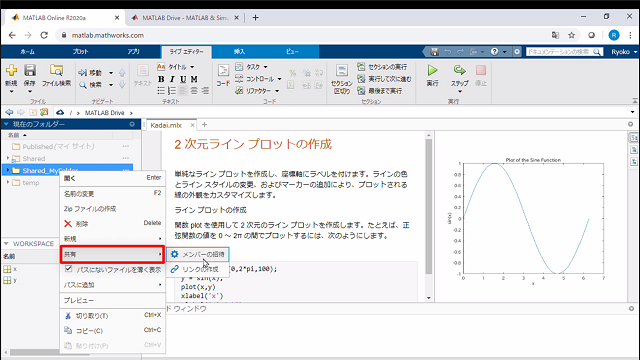The height and width of the screenshot is (360, 640).
Task: Click the bulleted list icon
Action: [x=161, y=91]
